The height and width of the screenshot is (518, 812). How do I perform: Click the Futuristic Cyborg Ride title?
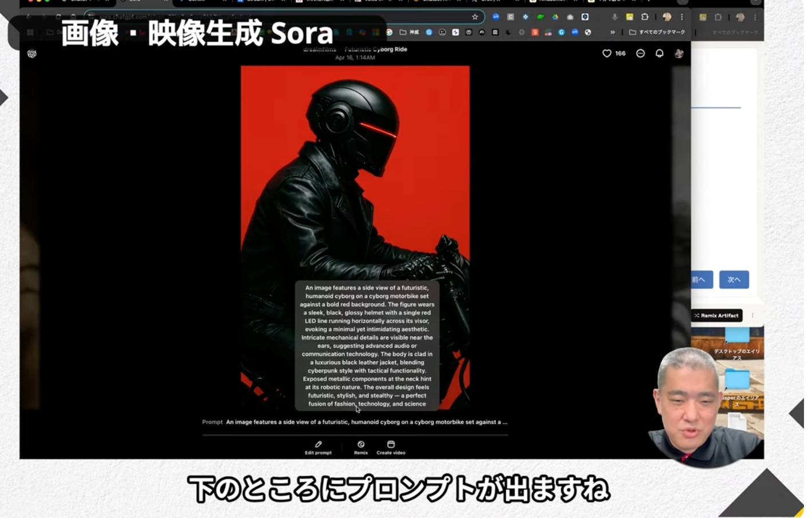(376, 49)
